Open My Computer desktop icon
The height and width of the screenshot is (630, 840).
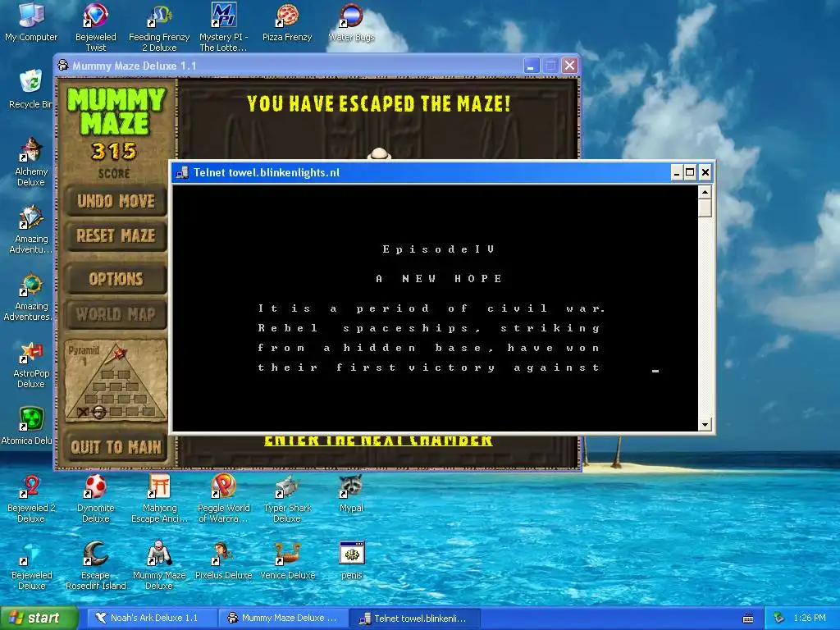[x=31, y=21]
